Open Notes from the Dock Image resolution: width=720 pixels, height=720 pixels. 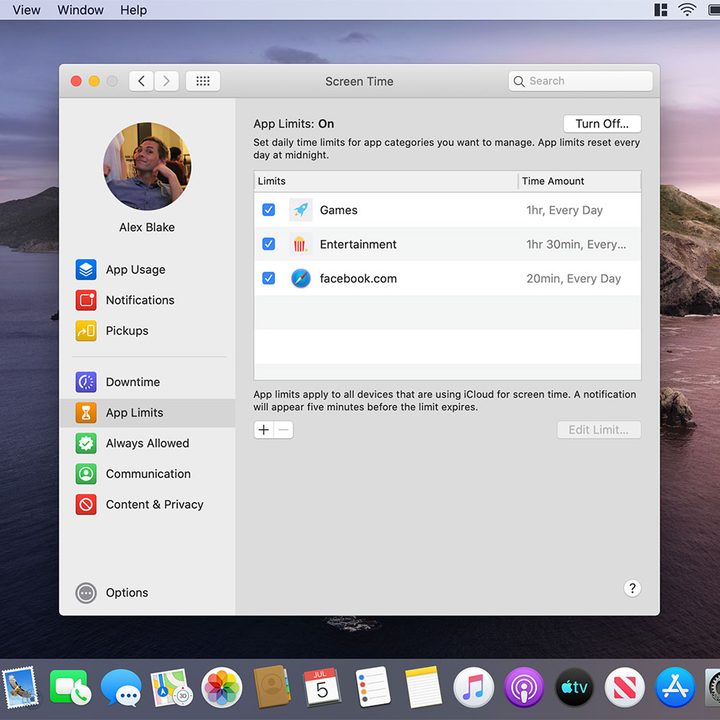(423, 687)
